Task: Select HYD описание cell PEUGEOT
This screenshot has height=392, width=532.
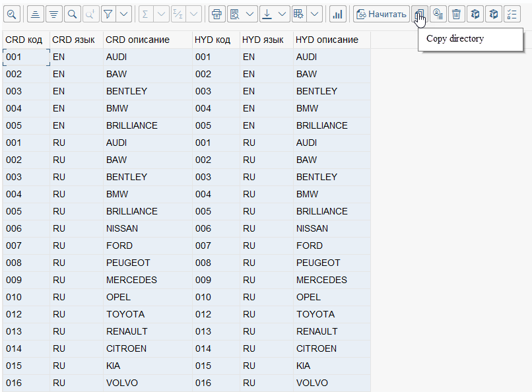Action: [332, 263]
